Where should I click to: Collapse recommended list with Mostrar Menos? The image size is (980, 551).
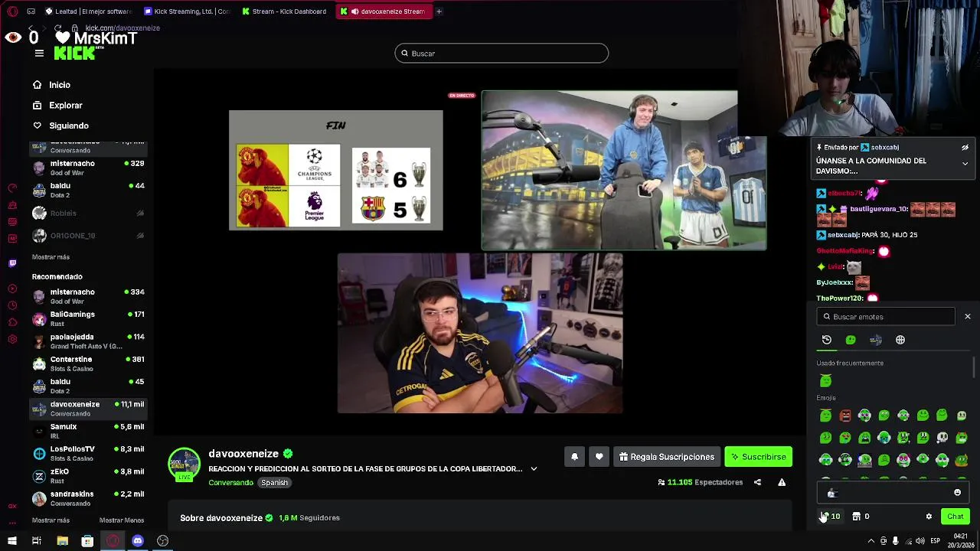click(x=121, y=520)
